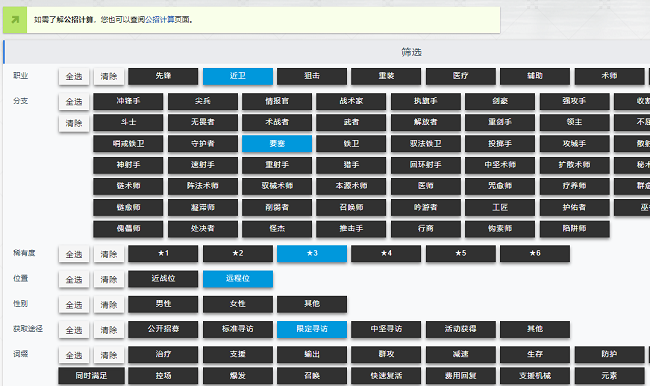Toggle the 神射手 branch filter
The image size is (650, 386).
tap(128, 165)
